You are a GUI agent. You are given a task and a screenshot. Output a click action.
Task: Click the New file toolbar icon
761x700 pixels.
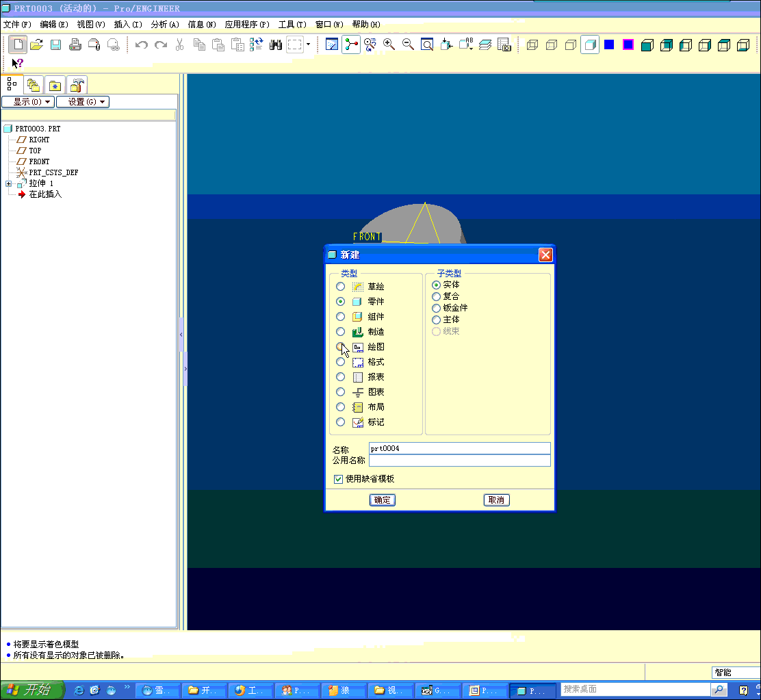(18, 44)
